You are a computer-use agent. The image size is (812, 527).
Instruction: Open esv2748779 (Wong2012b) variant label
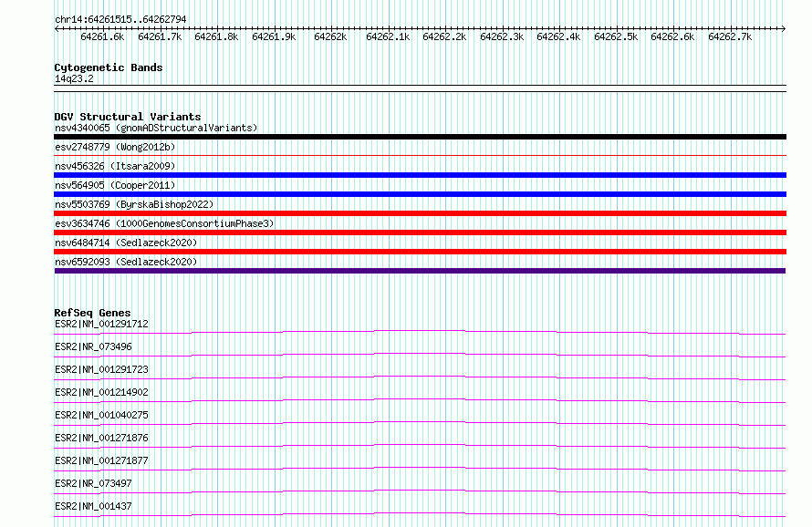115,147
